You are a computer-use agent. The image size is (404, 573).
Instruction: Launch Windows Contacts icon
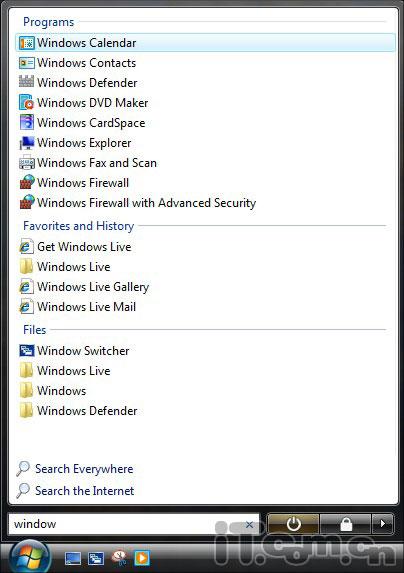[x=26, y=63]
